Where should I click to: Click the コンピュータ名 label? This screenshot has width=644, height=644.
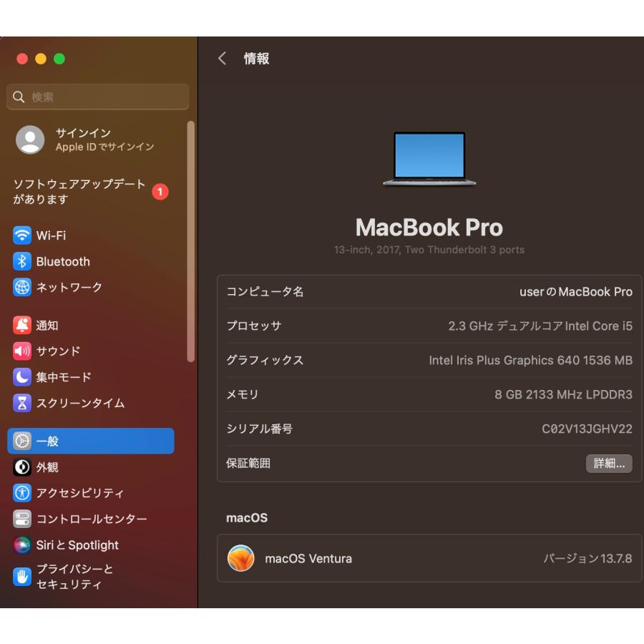(265, 292)
